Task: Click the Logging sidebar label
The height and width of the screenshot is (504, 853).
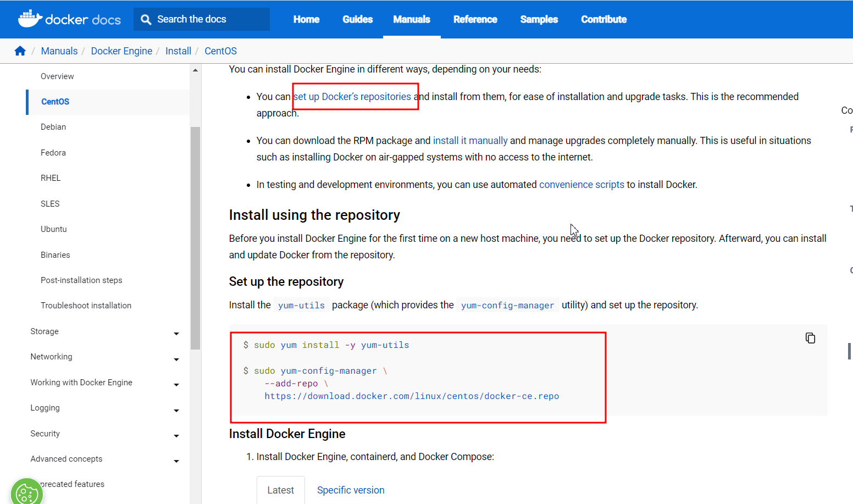Action: (45, 408)
